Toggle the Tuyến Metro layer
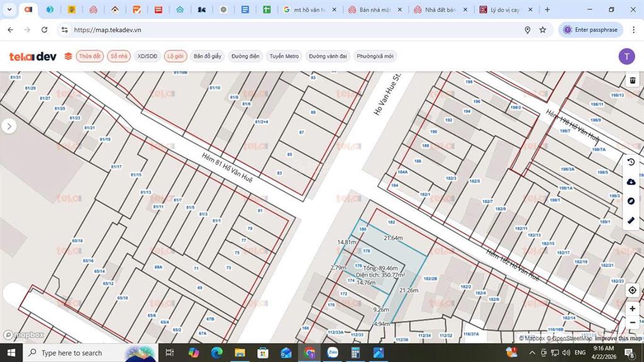This screenshot has width=644, height=362. tap(284, 56)
